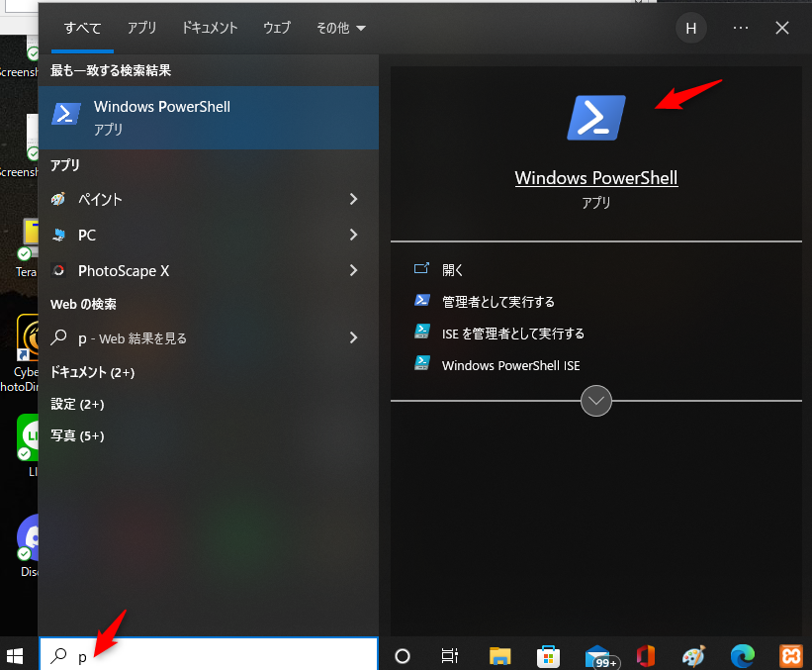Click Windows PowerShell ISE action

click(510, 365)
